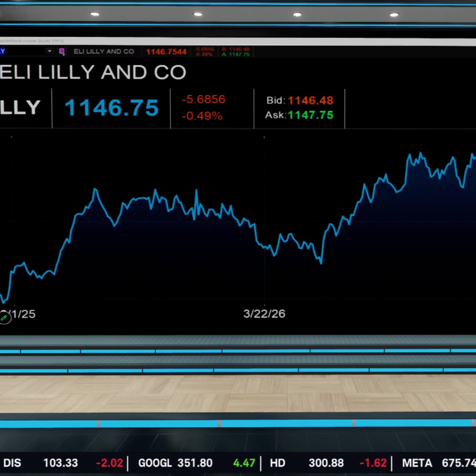
Task: Click the HD change -1.62
Action: tap(373, 463)
